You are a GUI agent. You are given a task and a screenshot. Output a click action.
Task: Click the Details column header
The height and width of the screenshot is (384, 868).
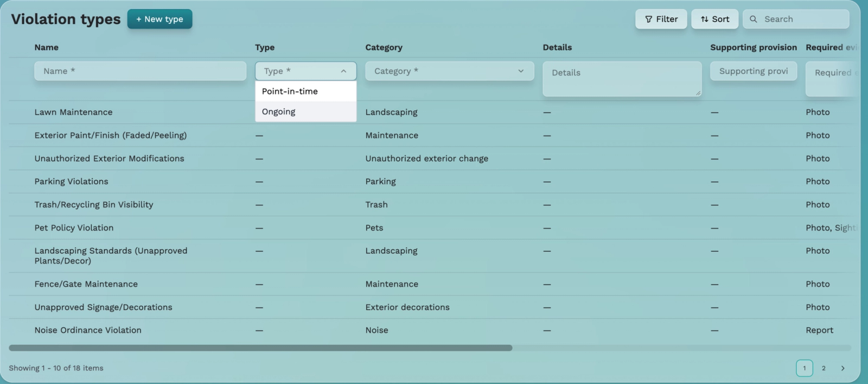557,47
